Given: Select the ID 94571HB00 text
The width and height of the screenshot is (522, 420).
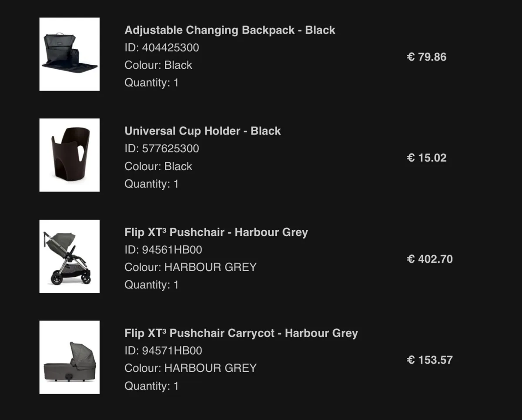Looking at the screenshot, I should 163,351.
